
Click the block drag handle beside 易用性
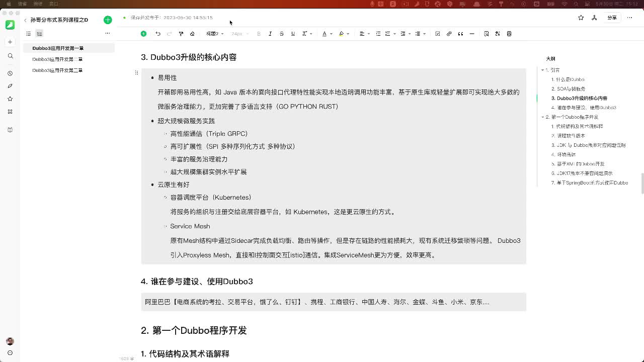pos(136,73)
